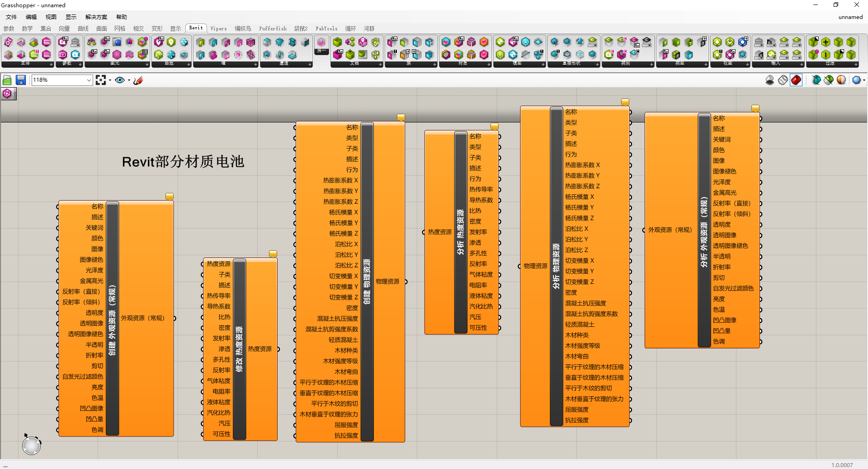Activate the red sketch pen tool
Screen dimensions: 868x469
[x=138, y=80]
